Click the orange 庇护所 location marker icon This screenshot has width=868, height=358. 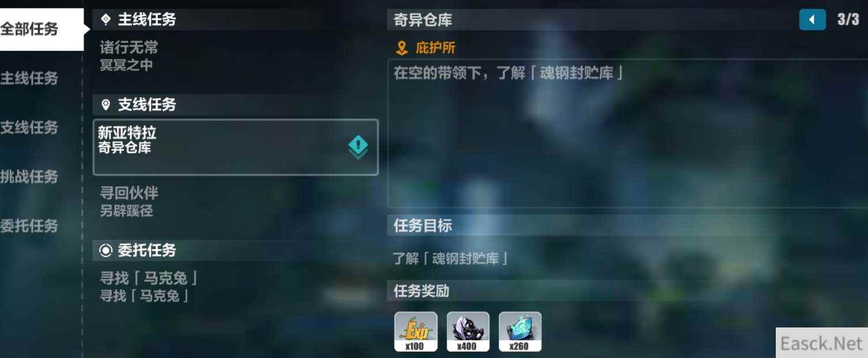[402, 48]
